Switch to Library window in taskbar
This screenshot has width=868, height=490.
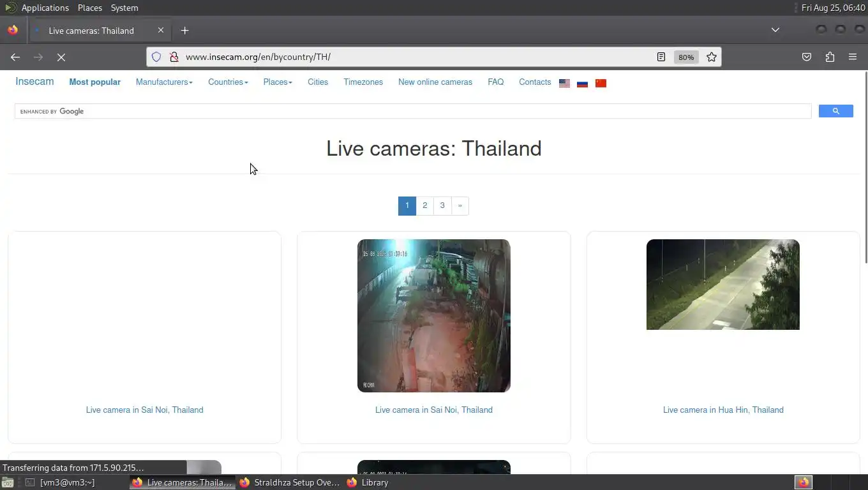click(368, 482)
